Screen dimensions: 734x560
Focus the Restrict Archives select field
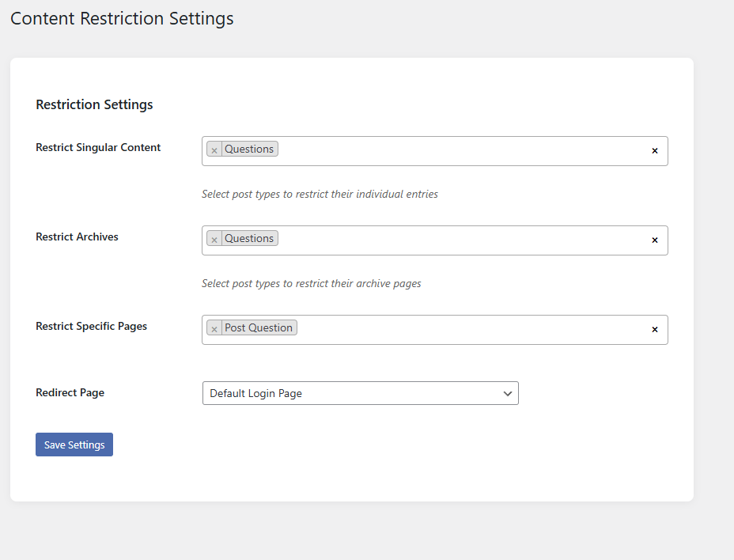coord(435,240)
